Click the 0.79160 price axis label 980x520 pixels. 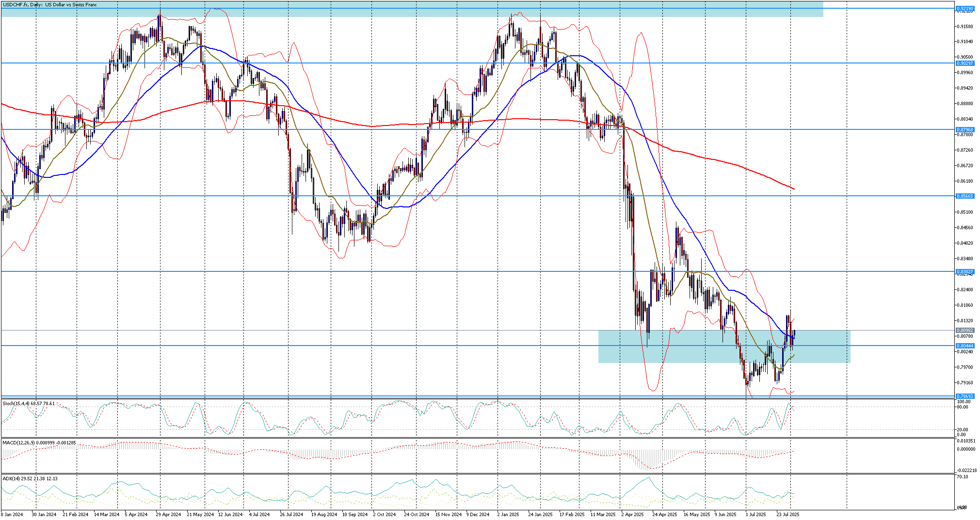[964, 383]
